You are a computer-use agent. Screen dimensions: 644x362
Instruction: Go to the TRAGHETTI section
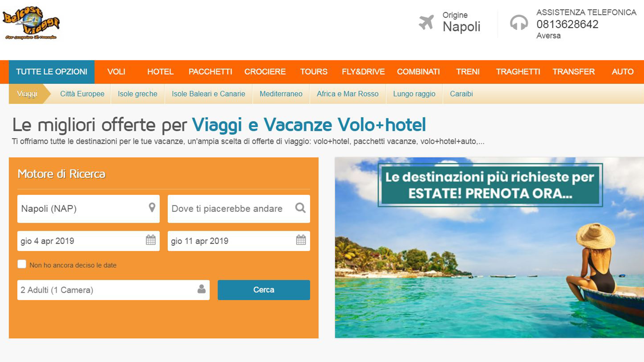point(518,72)
